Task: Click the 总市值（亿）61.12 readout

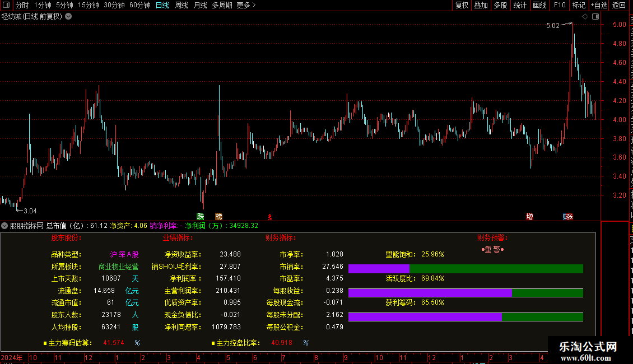Action: tap(77, 226)
